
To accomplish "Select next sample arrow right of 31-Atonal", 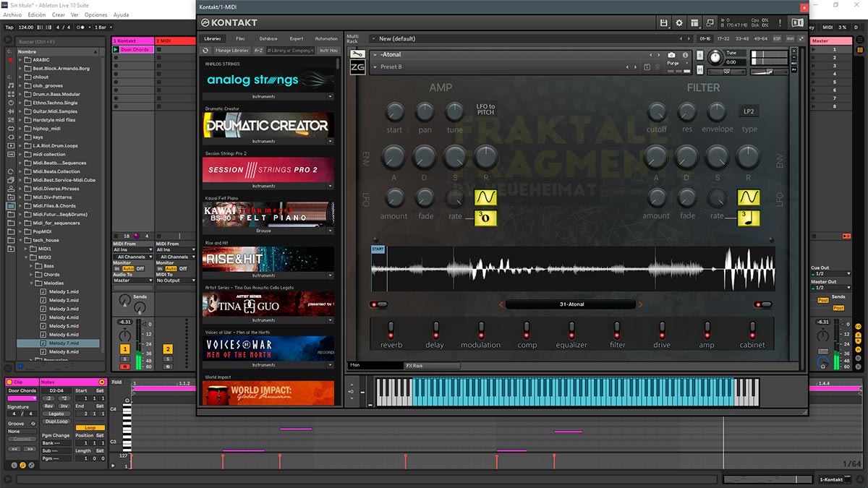I will click(x=641, y=304).
